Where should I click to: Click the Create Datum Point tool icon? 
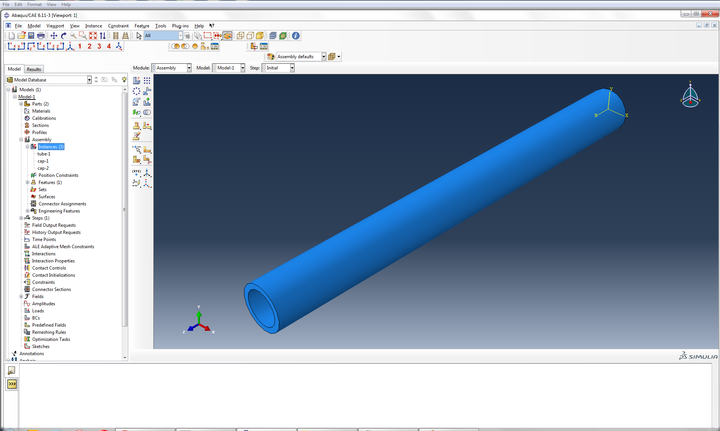point(136,173)
